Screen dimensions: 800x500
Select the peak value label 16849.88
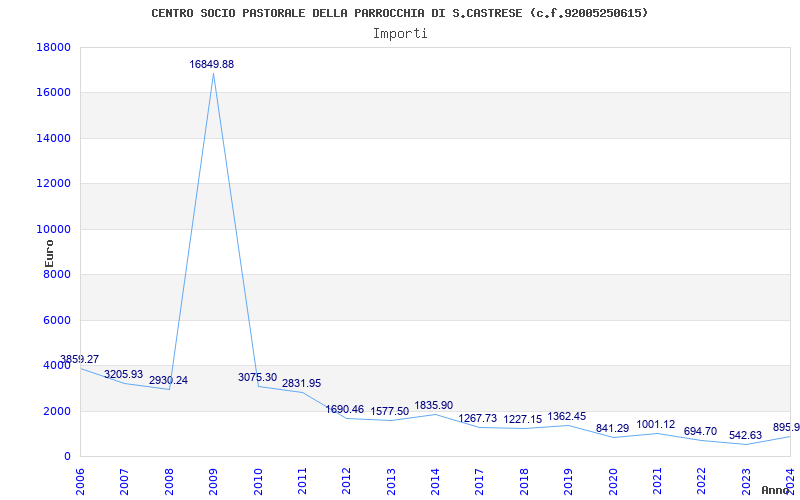[212, 64]
